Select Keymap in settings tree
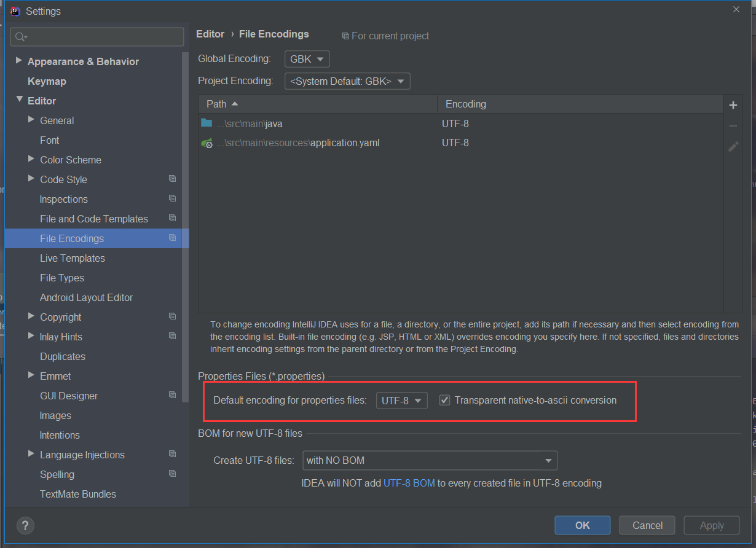 (47, 81)
